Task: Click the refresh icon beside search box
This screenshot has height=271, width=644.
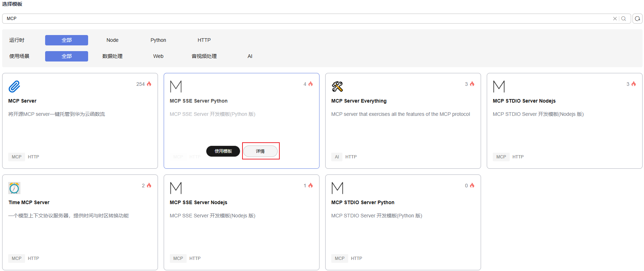Action: [638, 19]
